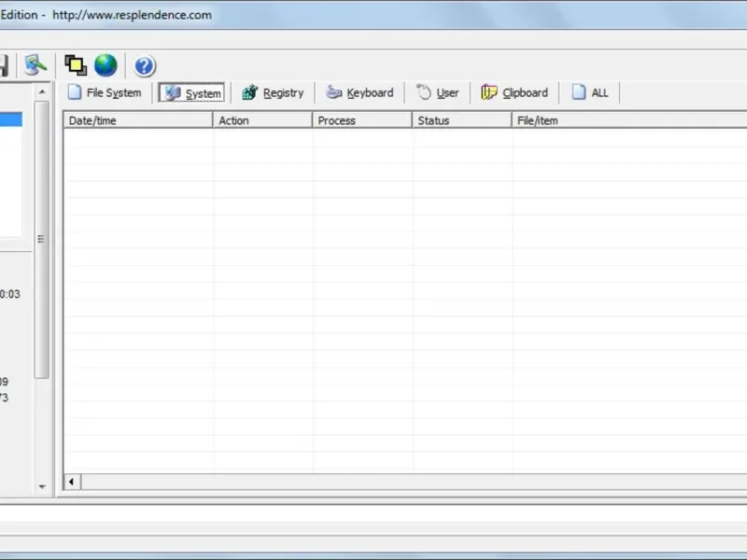Select the highlighted blue item in left list
This screenshot has height=560, width=747.
(11, 119)
